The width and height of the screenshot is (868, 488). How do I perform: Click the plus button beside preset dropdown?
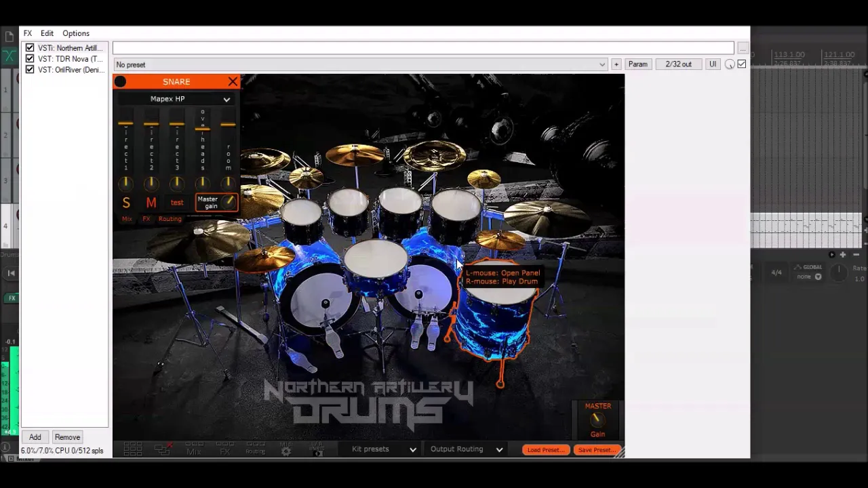click(x=616, y=64)
